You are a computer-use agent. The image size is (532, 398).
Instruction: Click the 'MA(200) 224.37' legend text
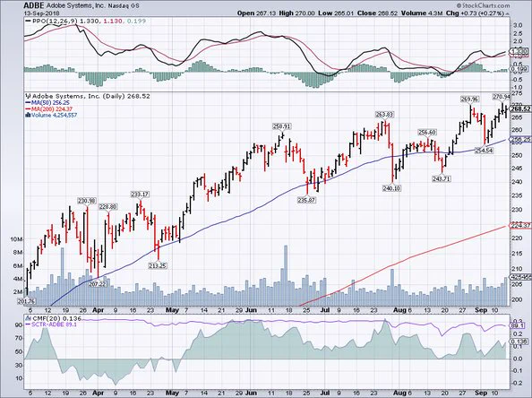pyautogui.click(x=52, y=109)
